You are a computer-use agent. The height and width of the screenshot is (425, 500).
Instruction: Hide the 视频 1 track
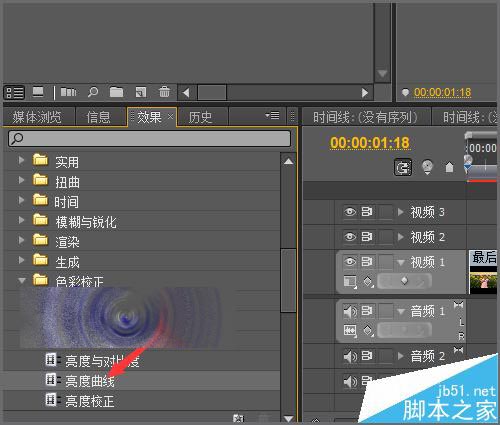pos(350,262)
